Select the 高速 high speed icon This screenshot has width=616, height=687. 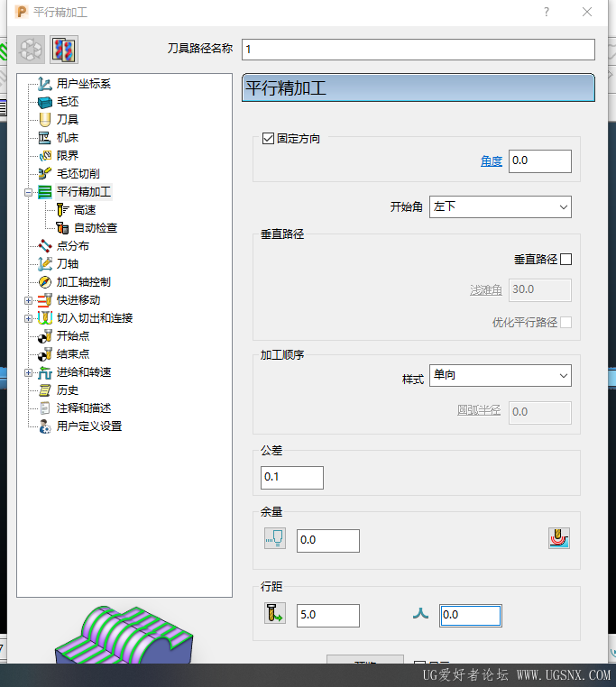[63, 210]
